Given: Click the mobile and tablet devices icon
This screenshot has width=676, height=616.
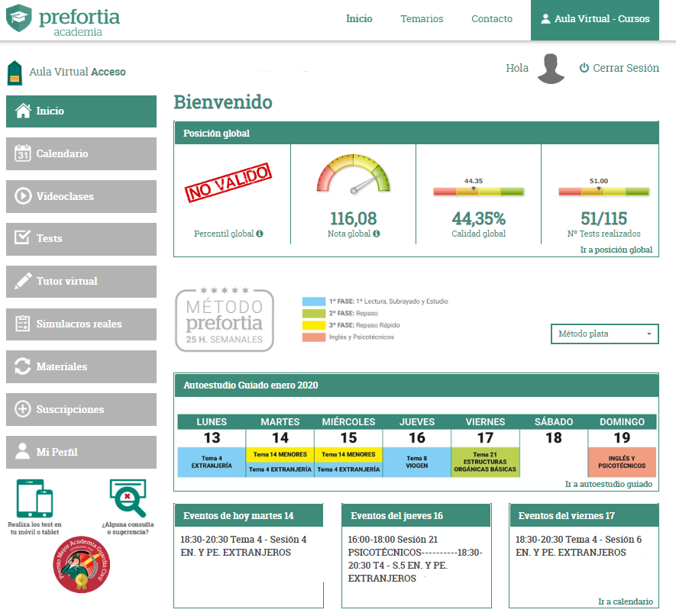Looking at the screenshot, I should click(x=35, y=498).
